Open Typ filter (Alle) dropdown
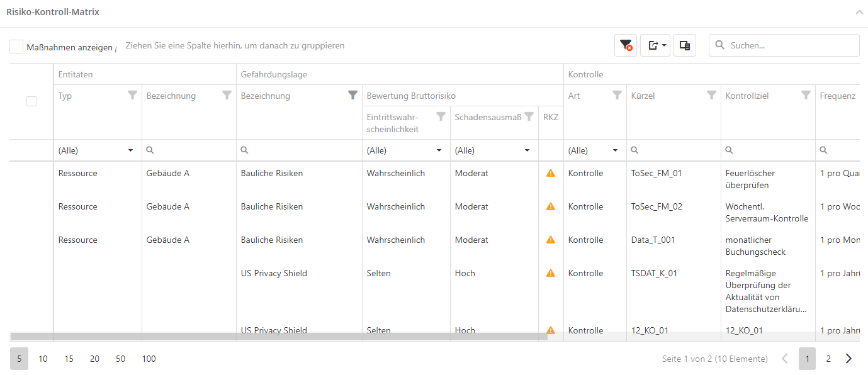 tap(94, 150)
